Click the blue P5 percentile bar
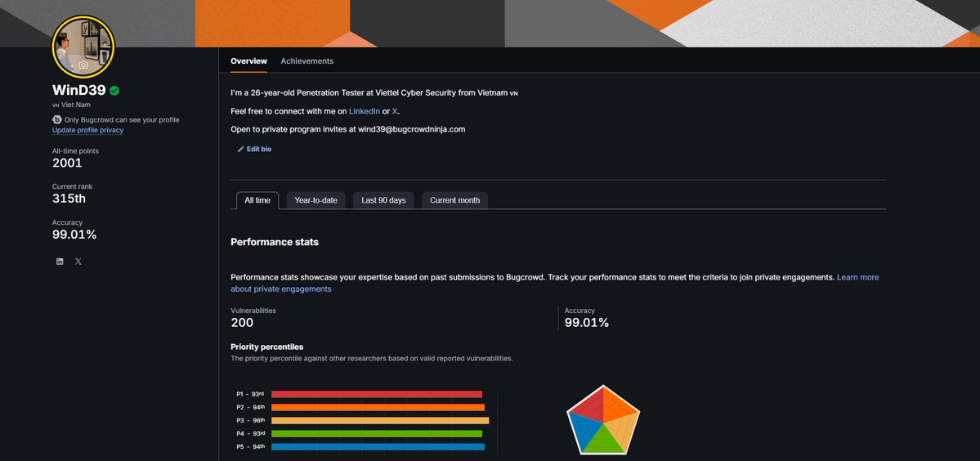 coord(378,446)
